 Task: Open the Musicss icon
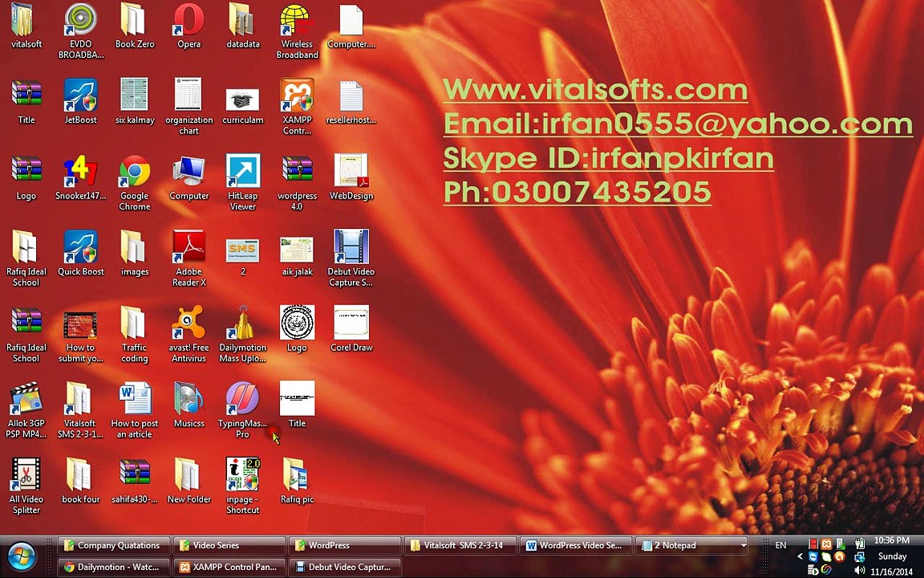coord(188,405)
